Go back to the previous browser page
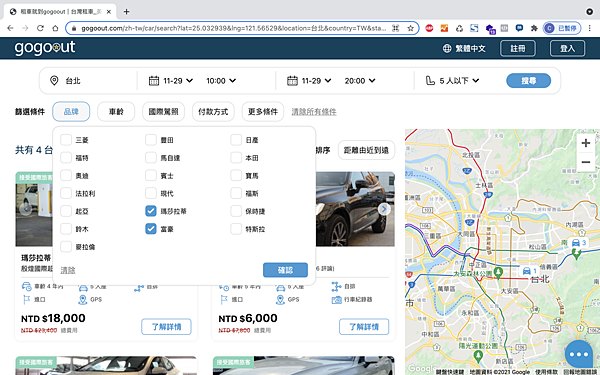This screenshot has width=600, height=375. tap(10, 28)
